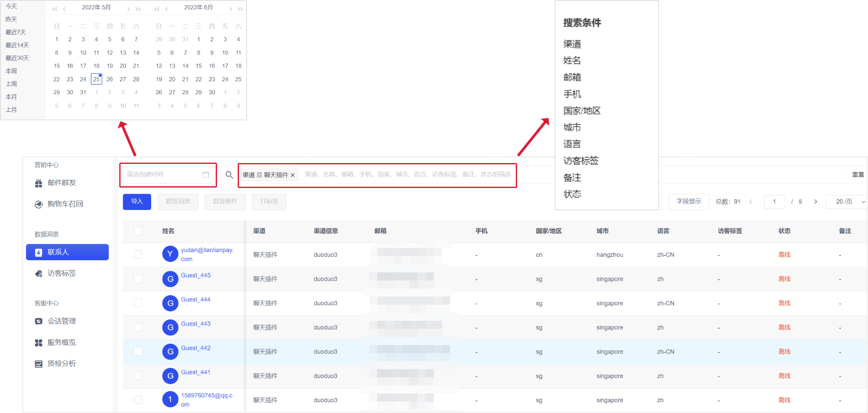Select June 15 in the calendar

coord(198,66)
